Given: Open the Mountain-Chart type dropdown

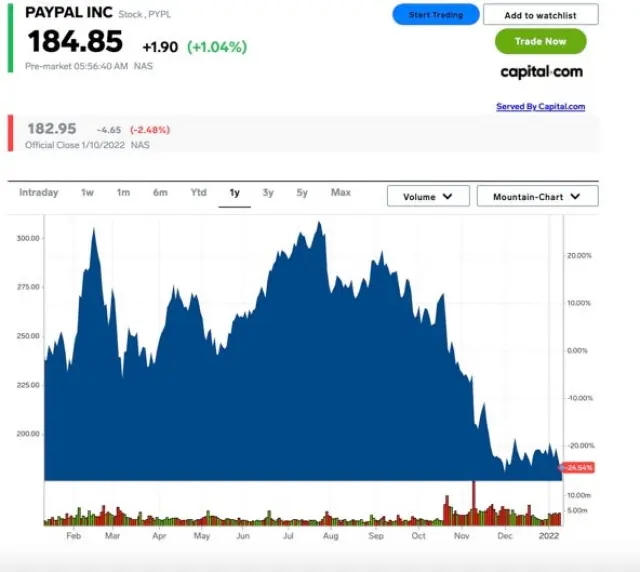Looking at the screenshot, I should point(537,197).
